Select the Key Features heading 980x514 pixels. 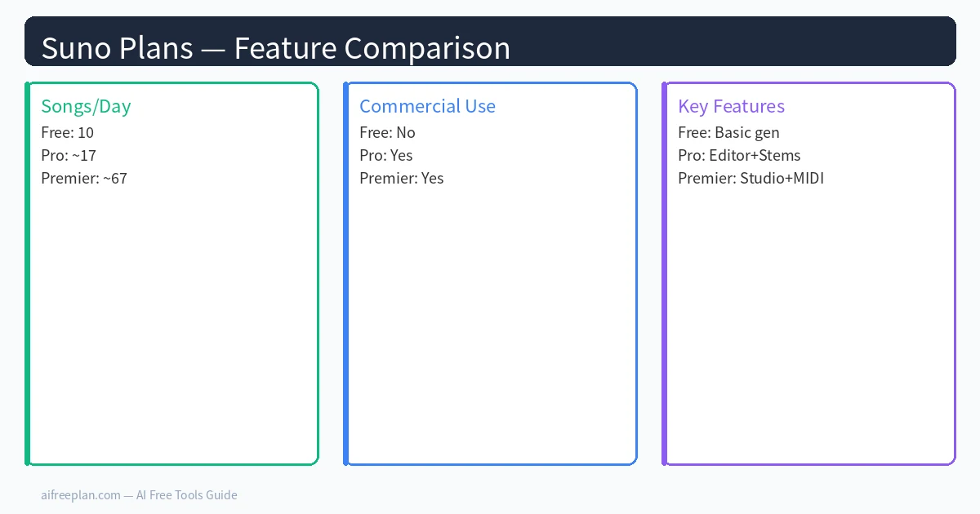click(x=731, y=106)
